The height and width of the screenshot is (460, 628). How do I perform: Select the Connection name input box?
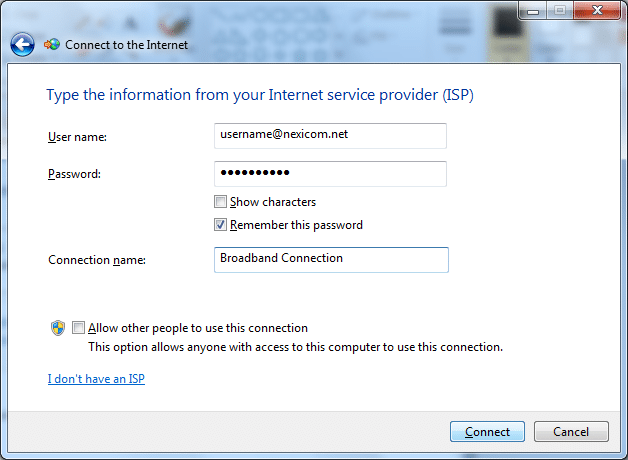tap(331, 260)
